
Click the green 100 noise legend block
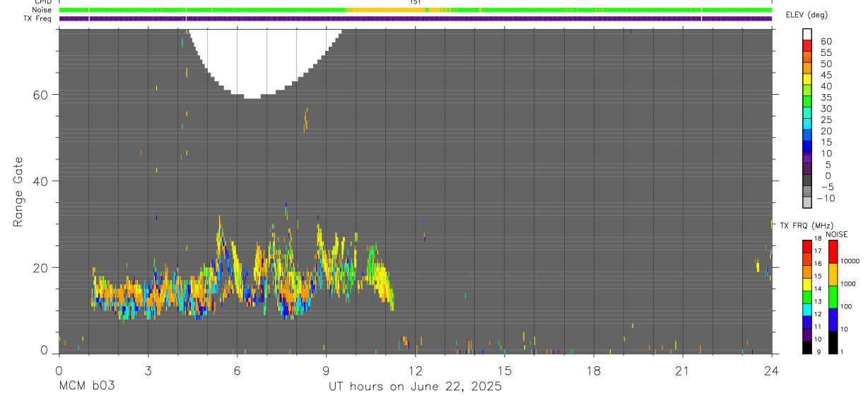click(833, 296)
